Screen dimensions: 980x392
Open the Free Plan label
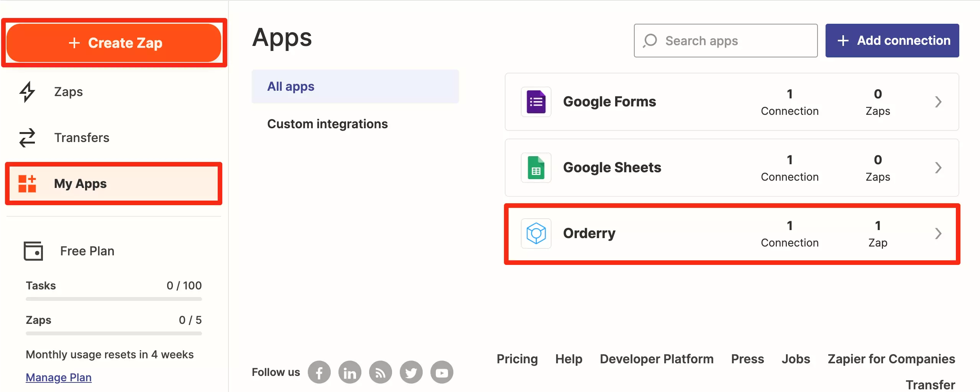click(87, 251)
